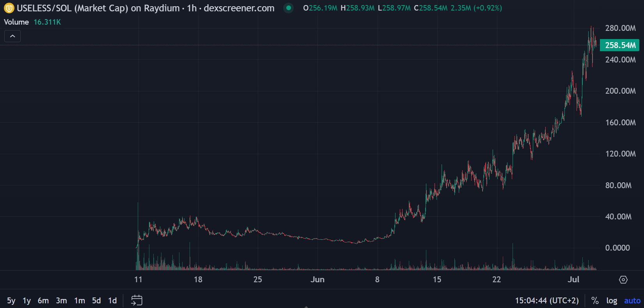Select the 6m time range
The width and height of the screenshot is (644, 308).
click(43, 301)
